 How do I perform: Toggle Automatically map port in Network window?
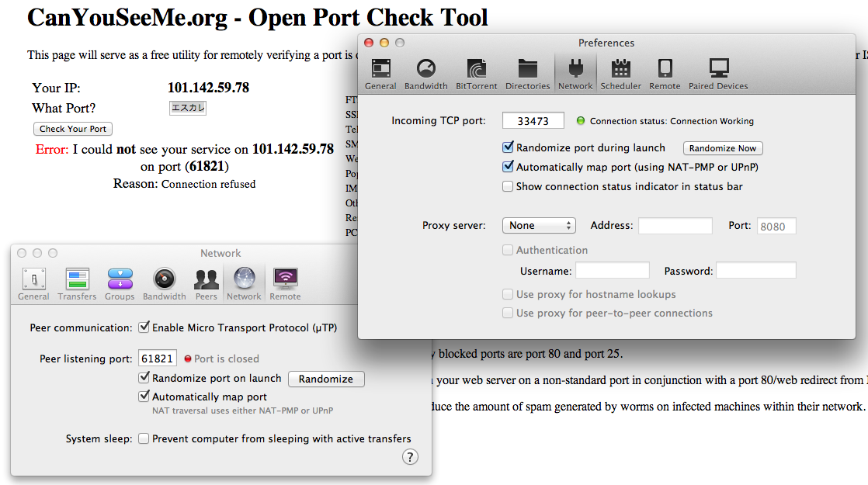coord(144,397)
